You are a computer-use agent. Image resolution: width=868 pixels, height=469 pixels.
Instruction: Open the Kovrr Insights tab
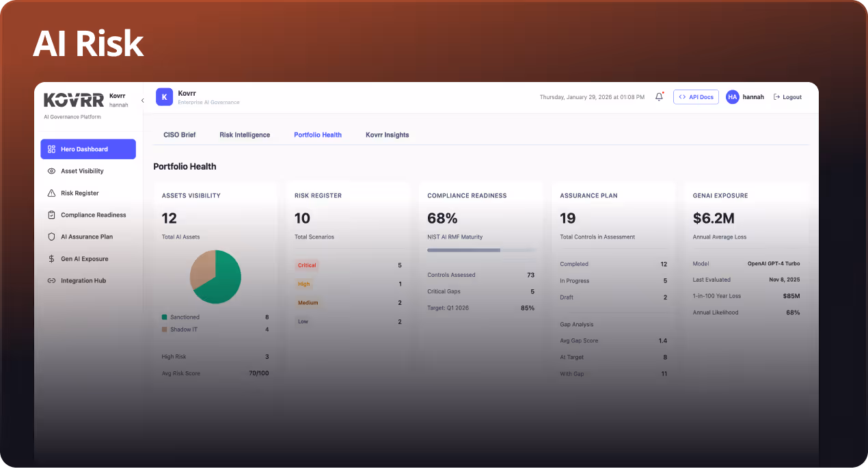(387, 135)
